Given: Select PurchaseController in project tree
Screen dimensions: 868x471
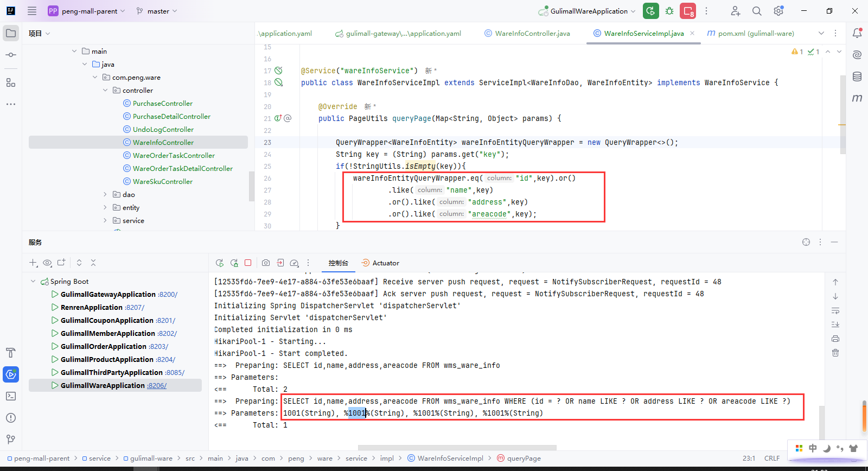Looking at the screenshot, I should click(163, 103).
